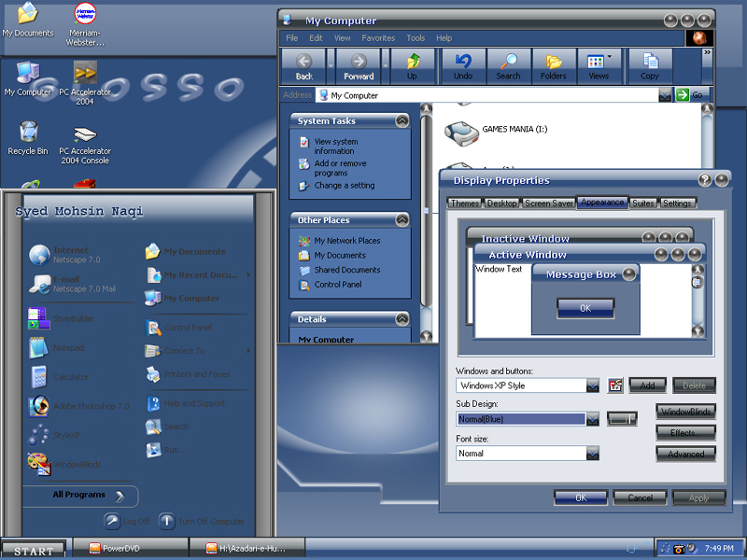Click OK at bottom of Display Properties
747x560 pixels.
tap(581, 498)
